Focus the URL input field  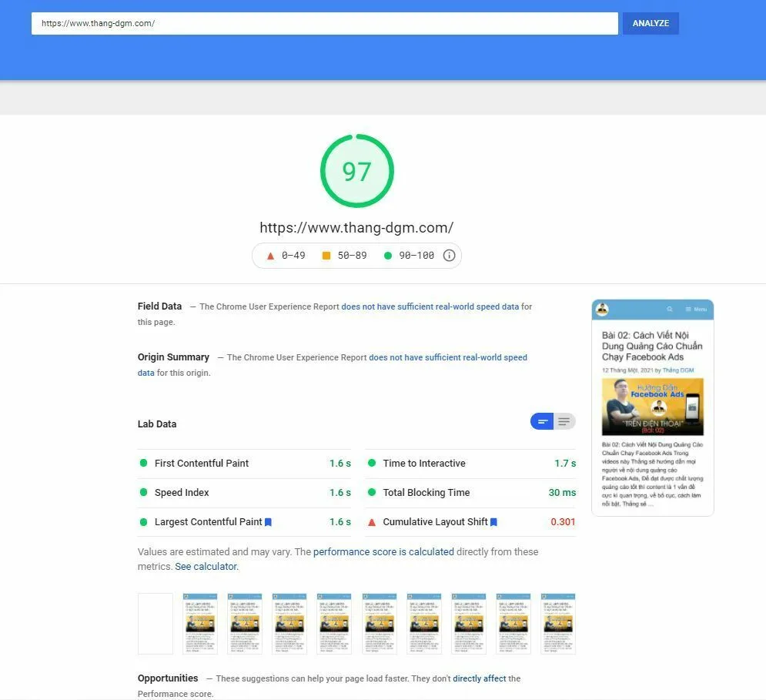pos(324,23)
